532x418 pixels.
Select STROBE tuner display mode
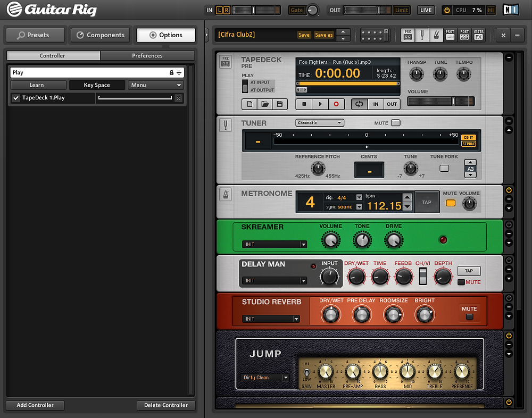click(469, 144)
